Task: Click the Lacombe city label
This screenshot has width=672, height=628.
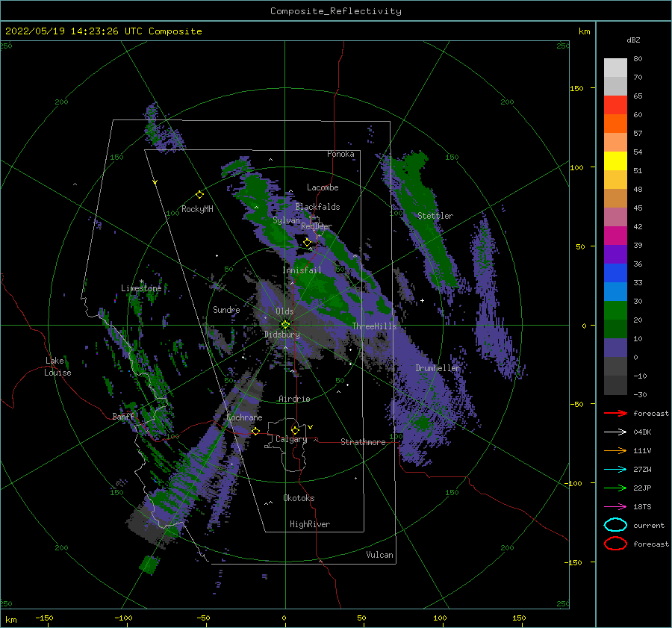Action: coord(323,187)
